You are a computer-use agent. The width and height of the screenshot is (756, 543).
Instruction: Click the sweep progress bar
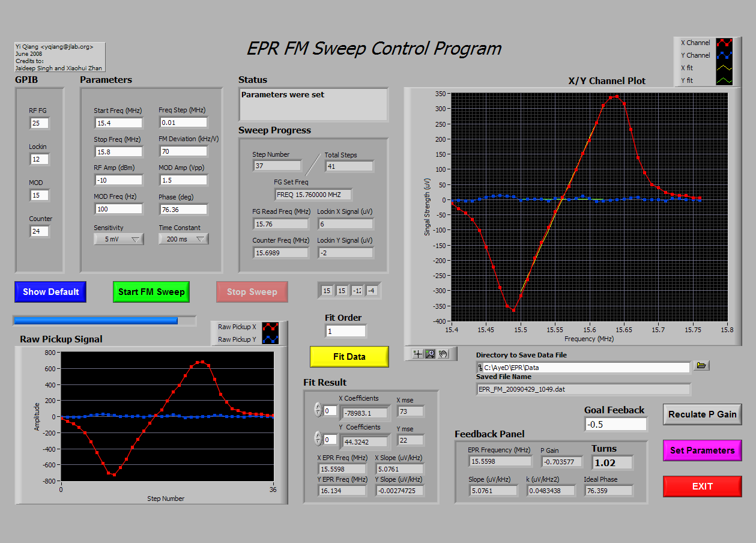104,321
